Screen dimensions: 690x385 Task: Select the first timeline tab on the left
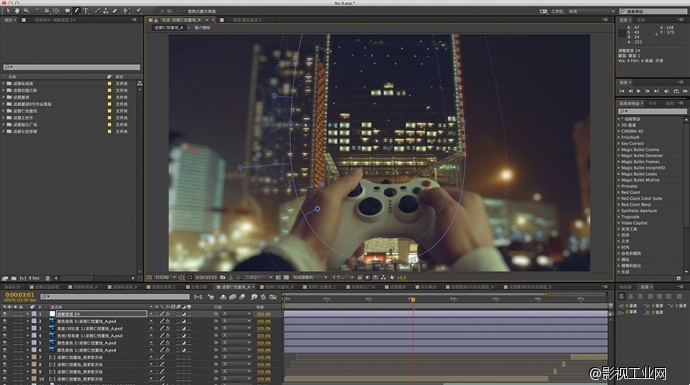click(13, 287)
